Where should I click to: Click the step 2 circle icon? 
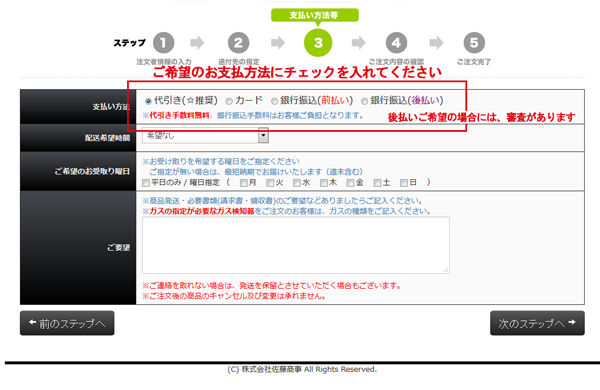tap(238, 42)
